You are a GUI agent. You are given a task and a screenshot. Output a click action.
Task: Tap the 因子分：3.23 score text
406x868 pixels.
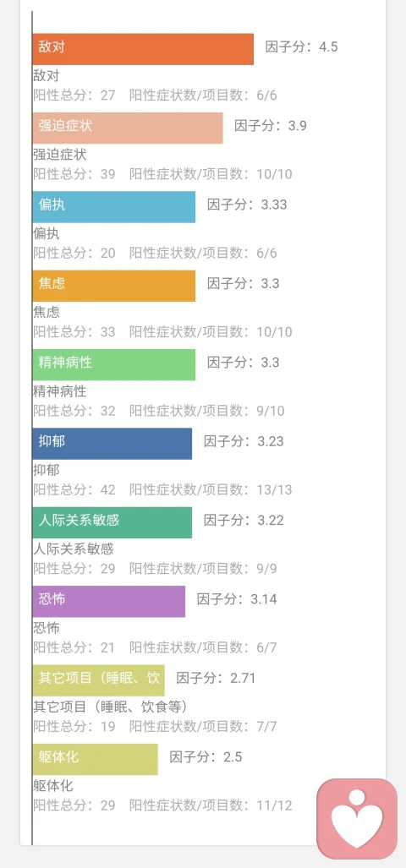(x=244, y=441)
